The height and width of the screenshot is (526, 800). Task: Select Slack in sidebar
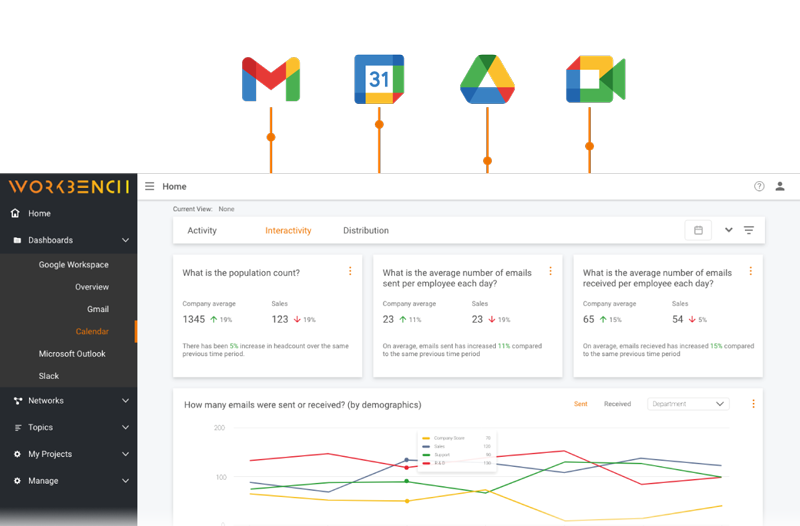(48, 376)
